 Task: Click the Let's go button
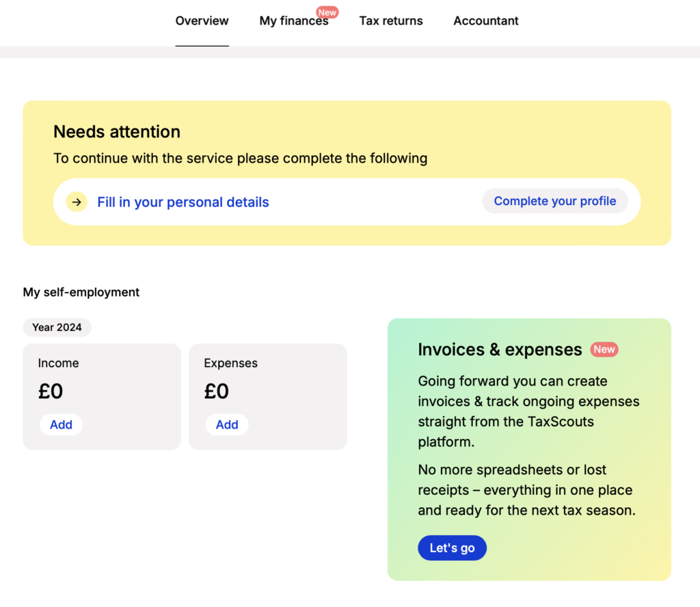[453, 548]
